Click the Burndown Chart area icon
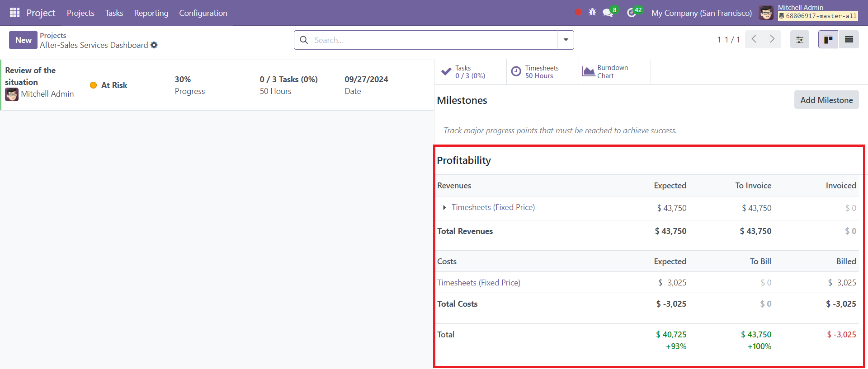This screenshot has width=868, height=369. 589,71
